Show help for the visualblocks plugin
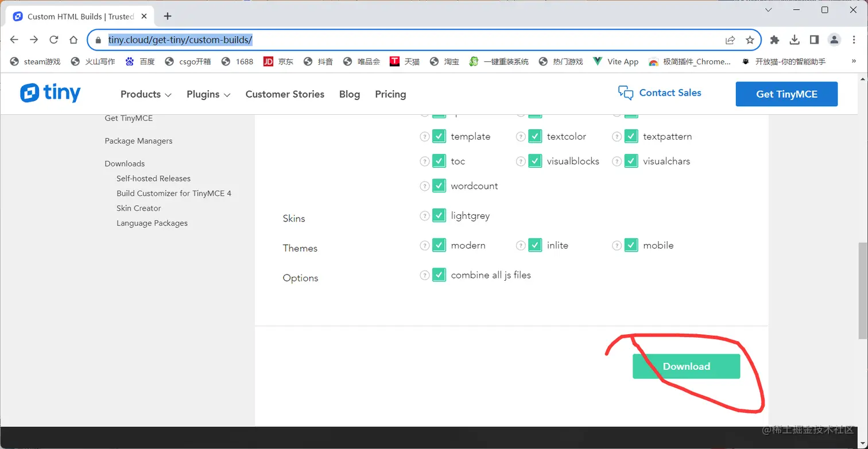This screenshot has height=449, width=868. [x=521, y=161]
